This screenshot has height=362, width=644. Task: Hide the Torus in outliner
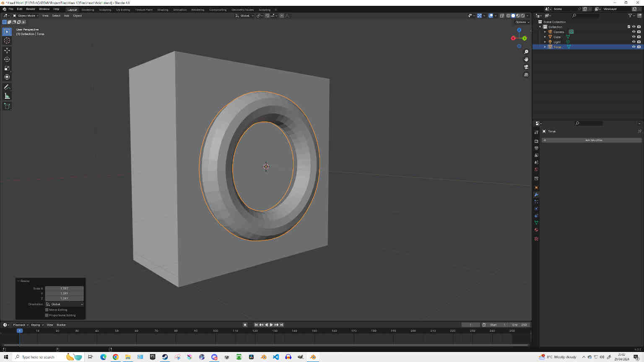pos(634,47)
